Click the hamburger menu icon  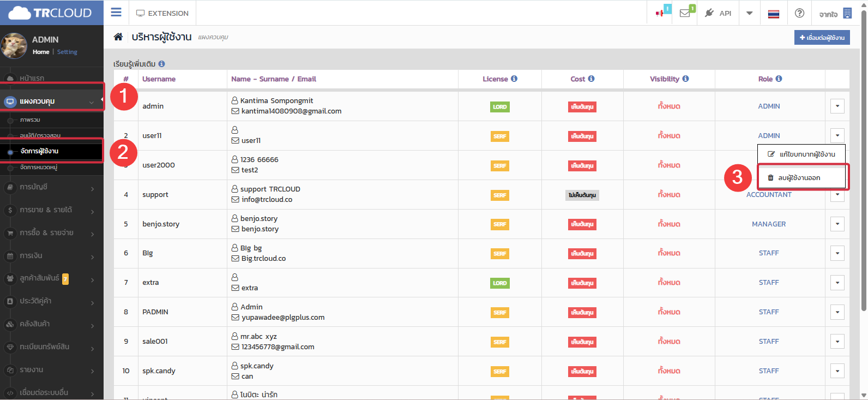pyautogui.click(x=116, y=13)
